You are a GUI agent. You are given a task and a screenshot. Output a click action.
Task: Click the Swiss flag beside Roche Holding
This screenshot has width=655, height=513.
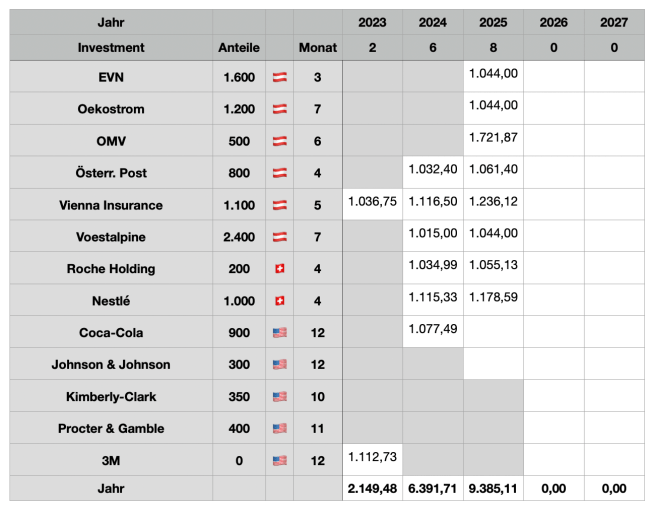[x=279, y=269]
